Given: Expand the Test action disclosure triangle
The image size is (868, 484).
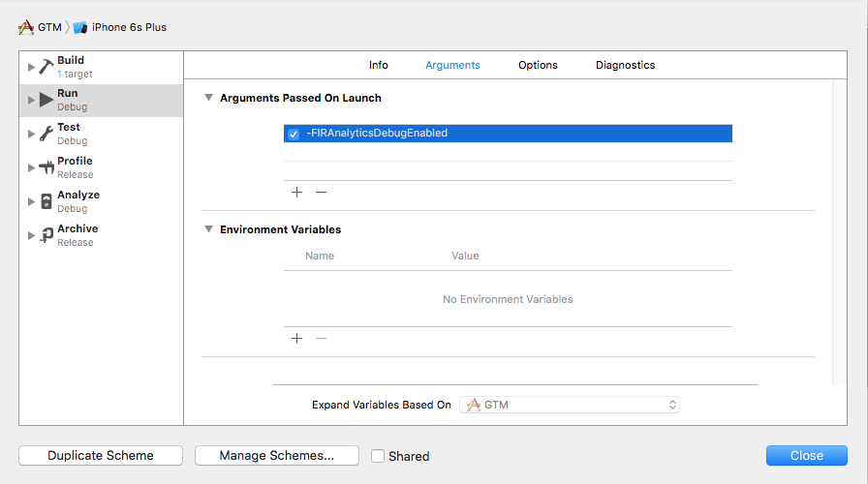Looking at the screenshot, I should pyautogui.click(x=31, y=134).
